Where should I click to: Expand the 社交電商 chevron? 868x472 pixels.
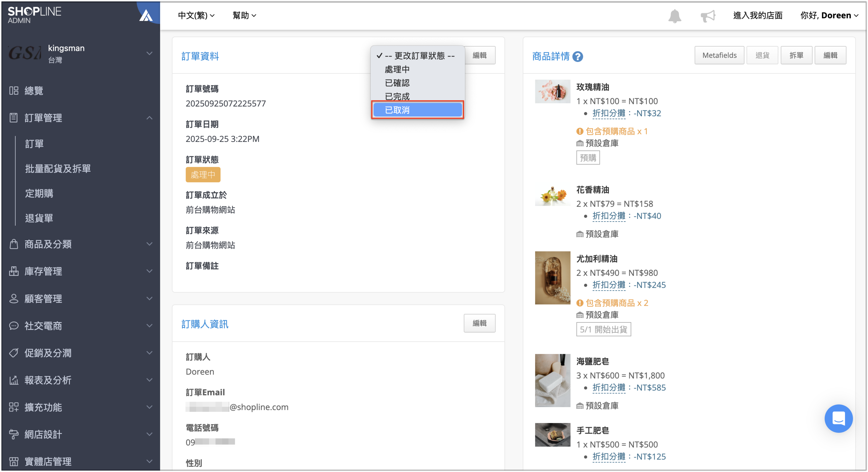point(149,326)
